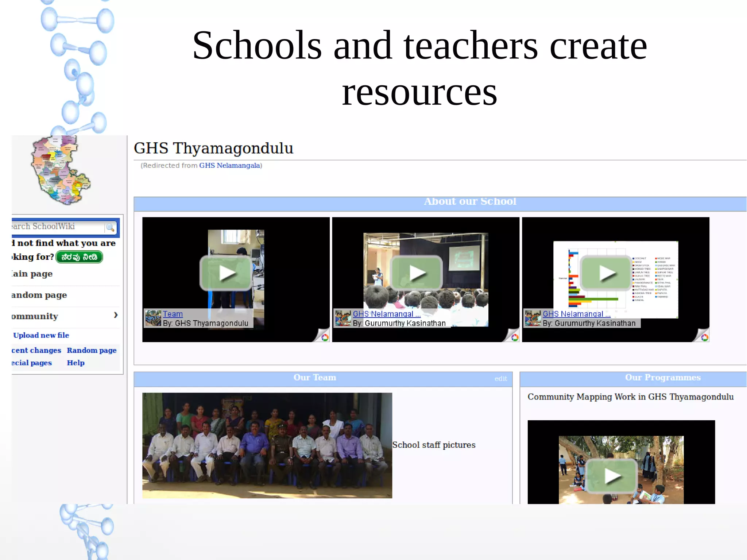The width and height of the screenshot is (747, 560).
Task: Open Recent changes link
Action: (36, 350)
